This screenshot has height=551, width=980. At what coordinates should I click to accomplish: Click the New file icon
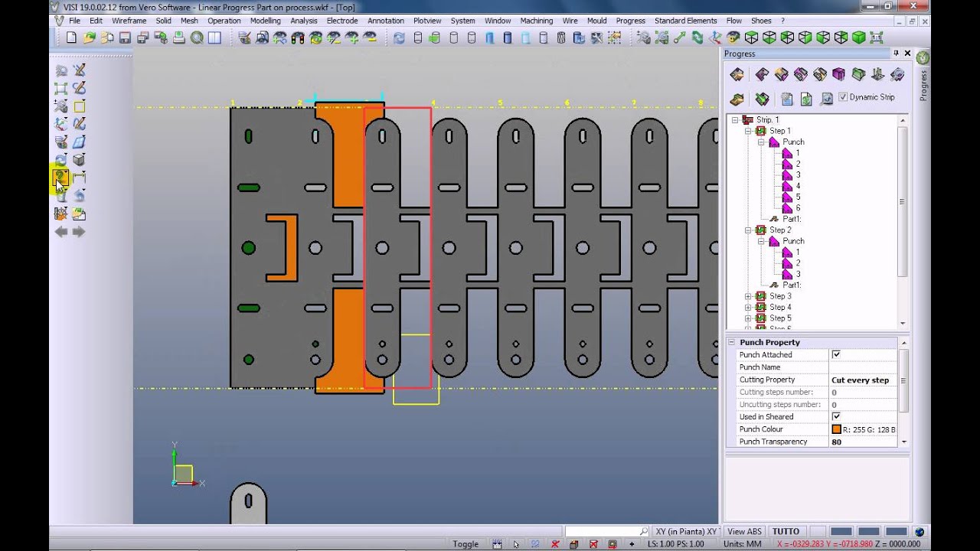[71, 37]
